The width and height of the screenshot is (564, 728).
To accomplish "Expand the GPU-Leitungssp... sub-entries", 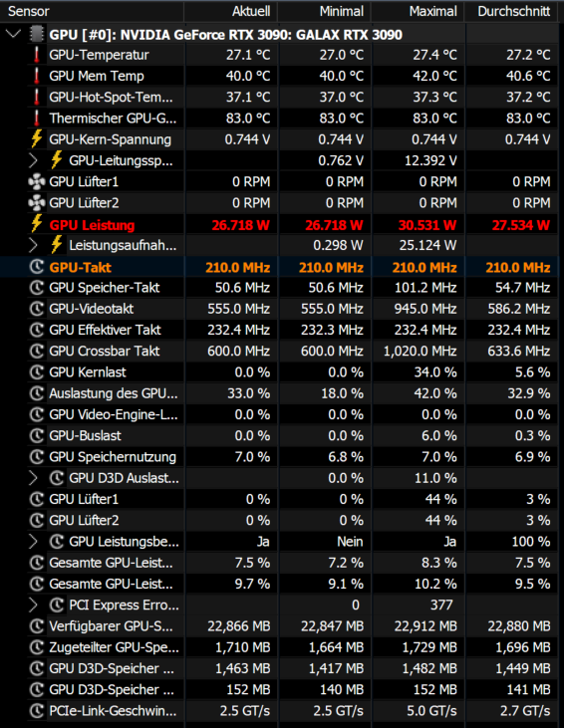I will pos(33,160).
